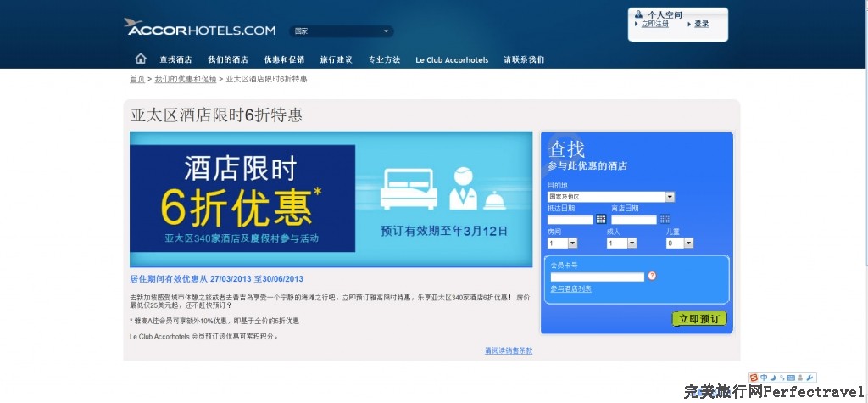Click the 亚太区酒店限时6折特惠 page title
The image size is (868, 403).
216,115
